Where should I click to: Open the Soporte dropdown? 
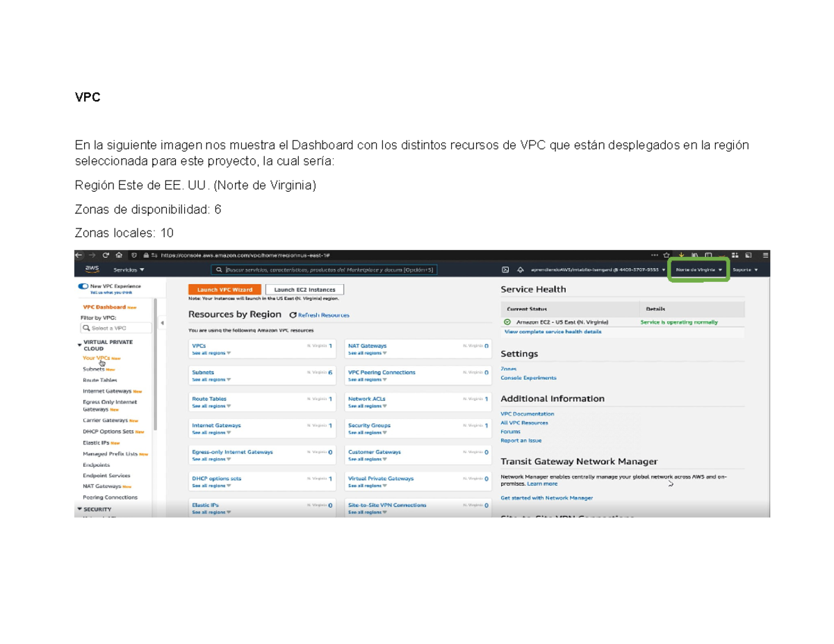pos(745,270)
